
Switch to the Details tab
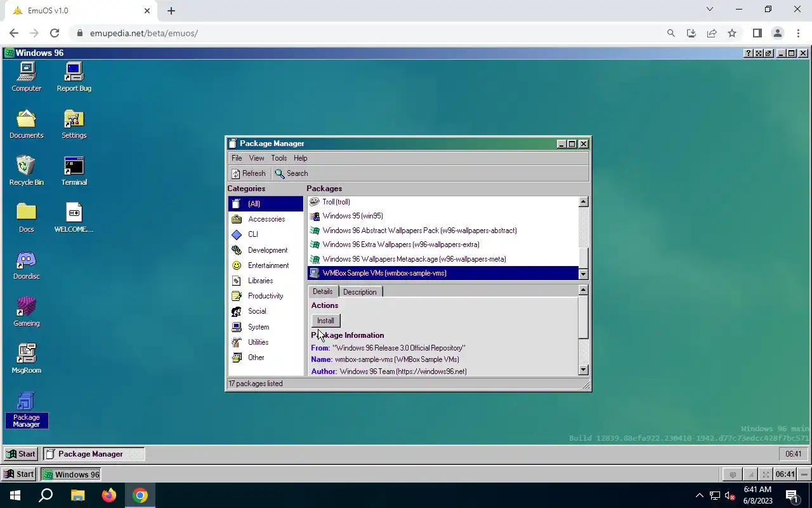[x=322, y=291]
